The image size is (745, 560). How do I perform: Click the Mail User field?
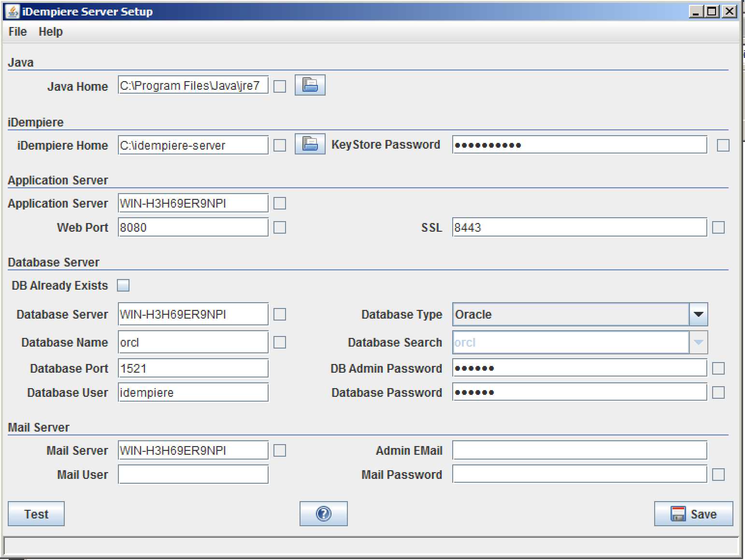(193, 475)
